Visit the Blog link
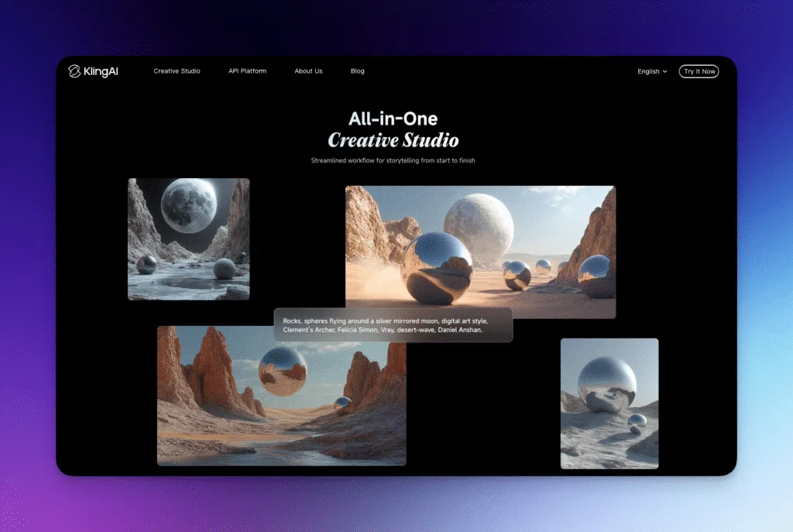The height and width of the screenshot is (532, 793). (358, 71)
